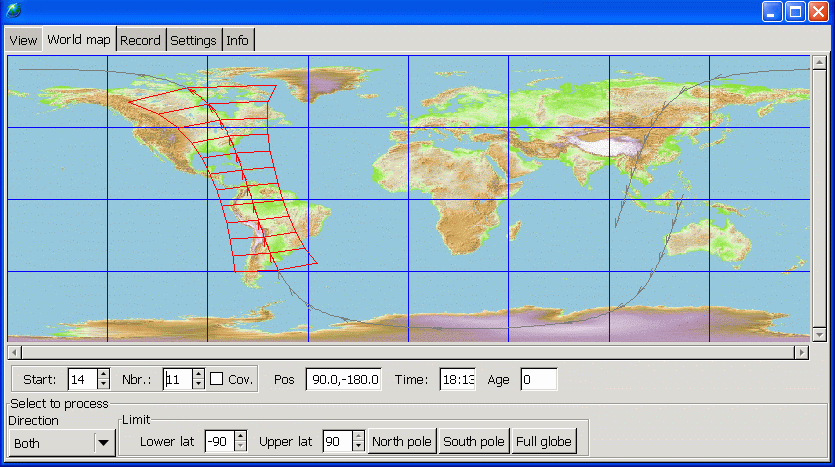This screenshot has height=467, width=835.
Task: Click the globe icon in title bar
Action: pos(13,11)
